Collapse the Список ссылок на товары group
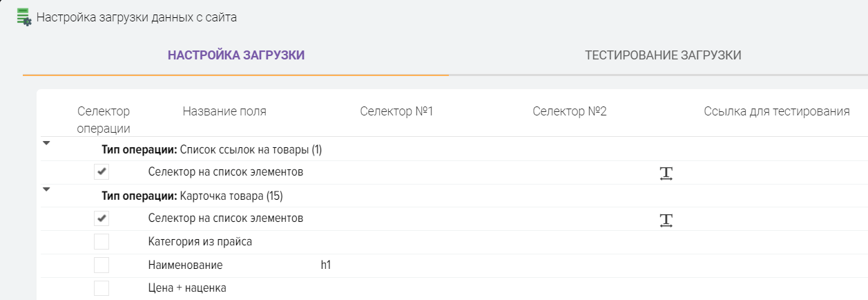This screenshot has height=300, width=868. (47, 144)
